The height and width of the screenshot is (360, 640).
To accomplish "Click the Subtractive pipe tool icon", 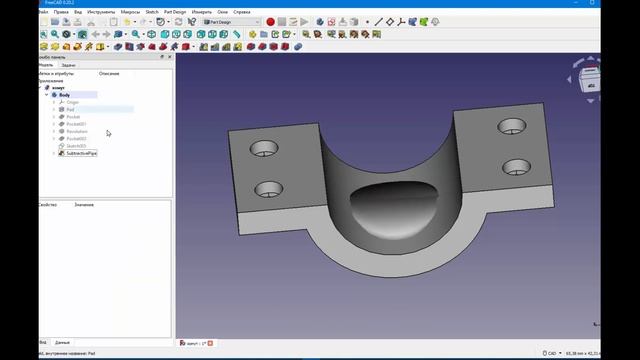I will (x=163, y=47).
